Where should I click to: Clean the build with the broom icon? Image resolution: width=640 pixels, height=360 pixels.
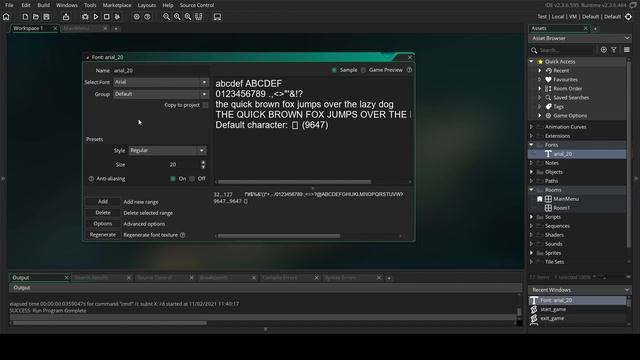coord(117,17)
